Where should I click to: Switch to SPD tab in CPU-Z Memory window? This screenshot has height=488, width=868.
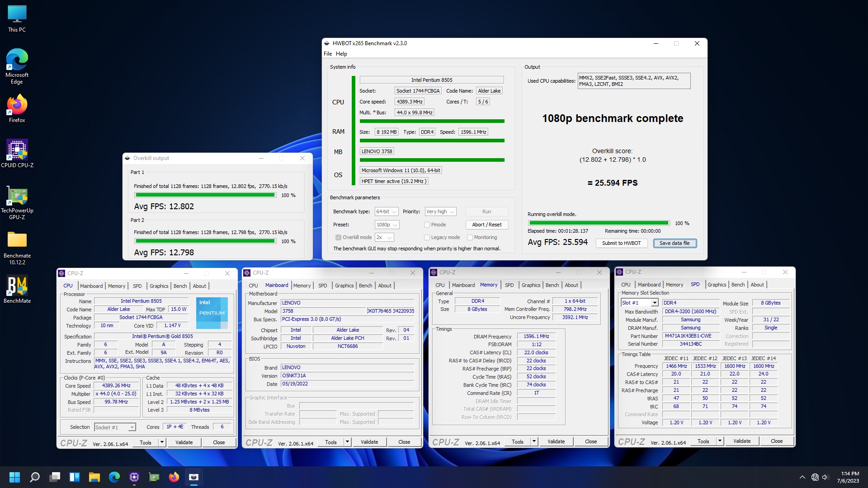509,285
